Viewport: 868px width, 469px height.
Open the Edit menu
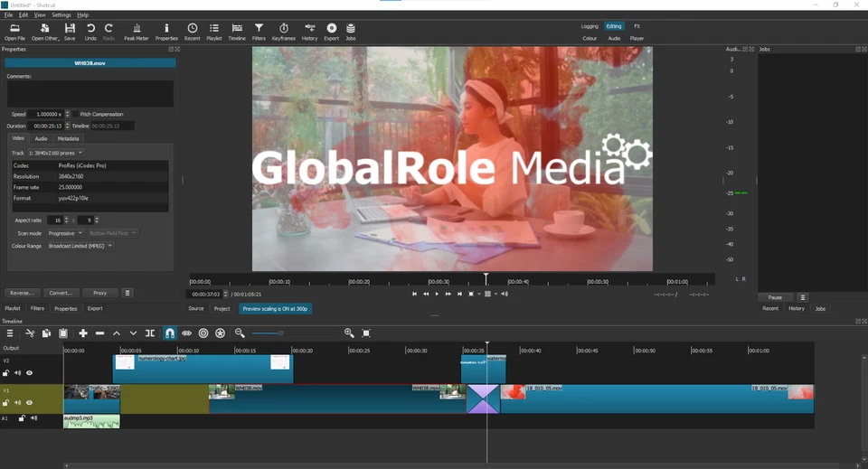pos(24,15)
